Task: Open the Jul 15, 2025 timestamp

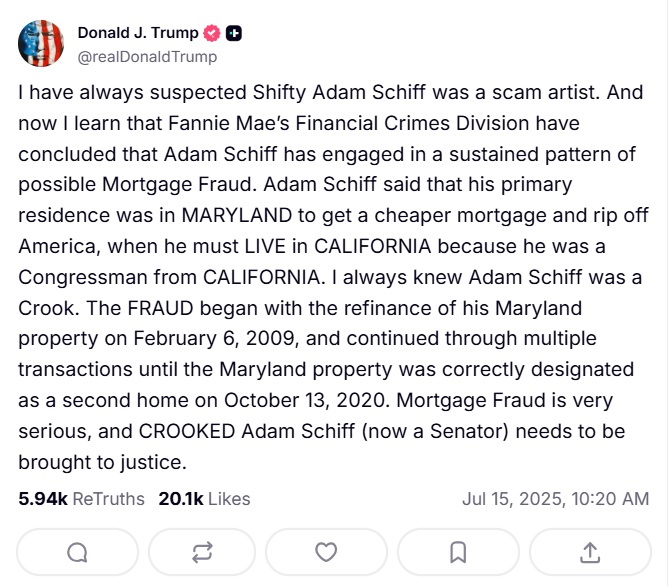Action: [x=555, y=498]
